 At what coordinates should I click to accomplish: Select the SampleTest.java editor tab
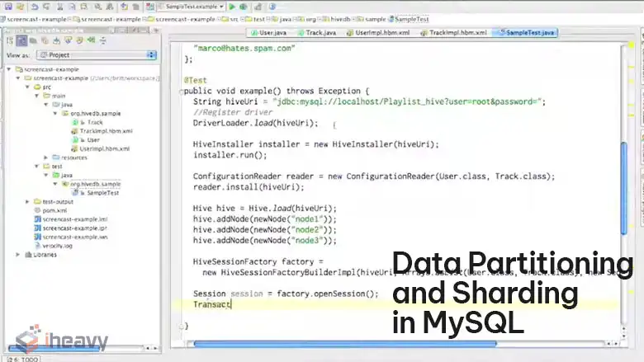(x=526, y=32)
